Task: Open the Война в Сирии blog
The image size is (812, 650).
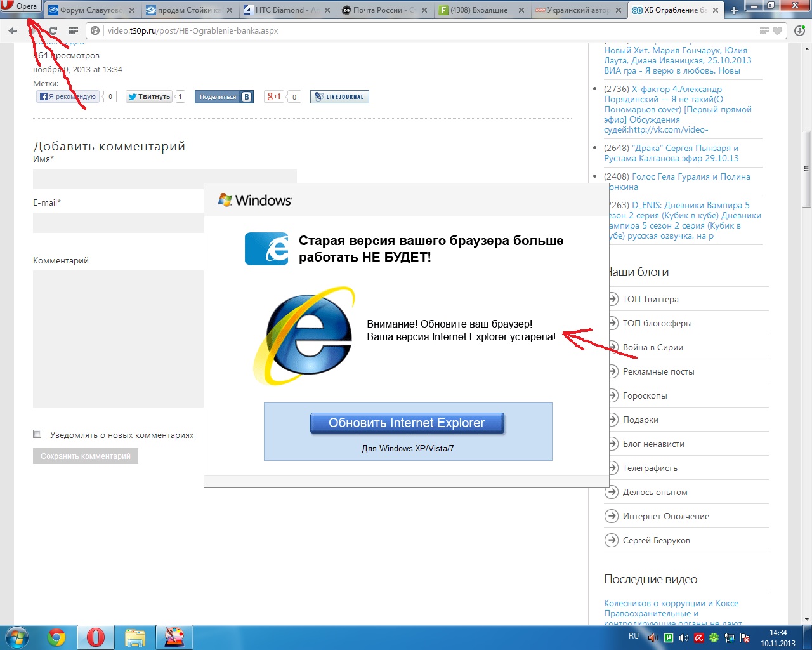Action: pyautogui.click(x=653, y=347)
